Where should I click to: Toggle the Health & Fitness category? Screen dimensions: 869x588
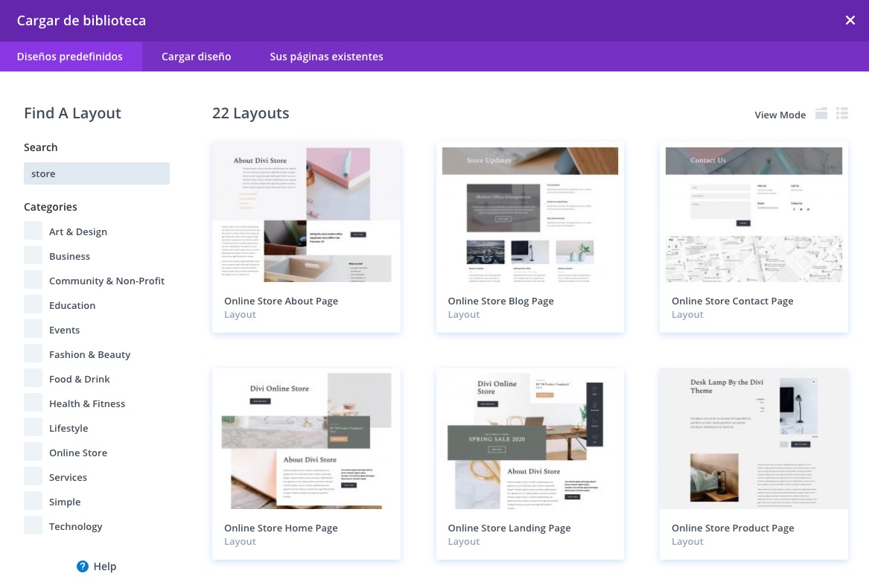tap(34, 403)
